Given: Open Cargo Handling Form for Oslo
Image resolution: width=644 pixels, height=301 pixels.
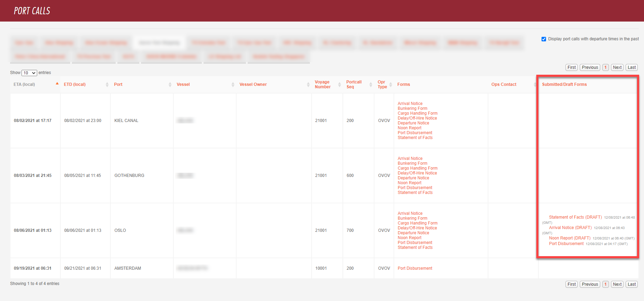Looking at the screenshot, I should pos(417,223).
